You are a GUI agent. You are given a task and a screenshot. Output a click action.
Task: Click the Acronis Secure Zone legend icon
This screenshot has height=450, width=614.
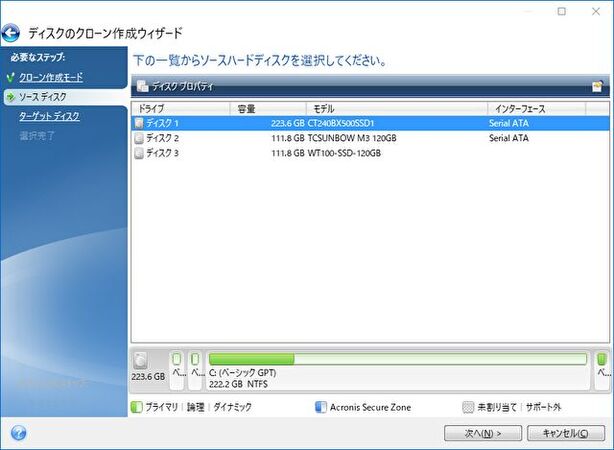tap(321, 407)
